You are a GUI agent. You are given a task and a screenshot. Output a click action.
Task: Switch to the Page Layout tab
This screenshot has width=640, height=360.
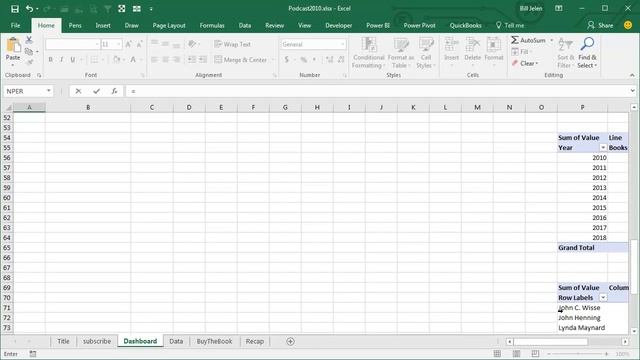point(169,25)
